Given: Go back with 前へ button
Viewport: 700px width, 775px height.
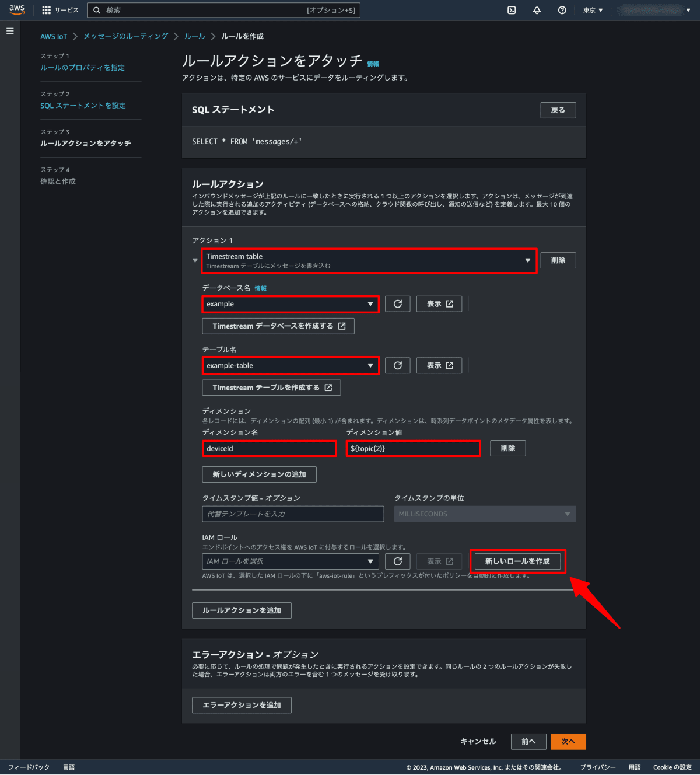Looking at the screenshot, I should coord(528,742).
